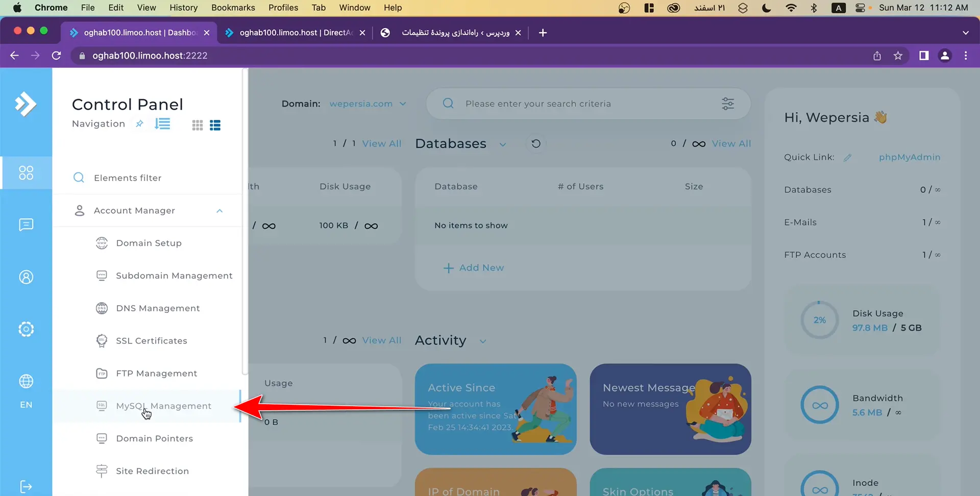Expand the Activity section dropdown chevron
The height and width of the screenshot is (496, 980).
tap(483, 341)
